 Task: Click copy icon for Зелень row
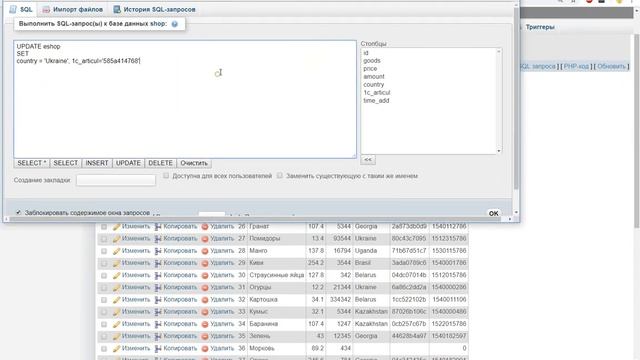pyautogui.click(x=158, y=337)
